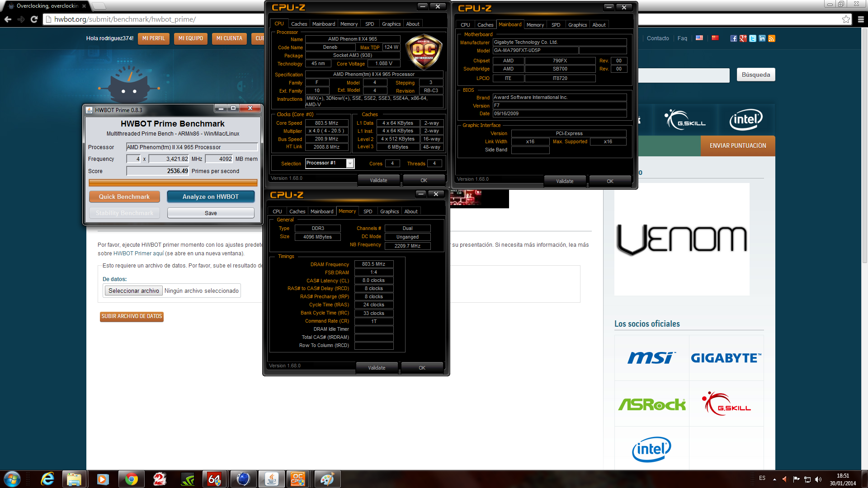Open the Contacto link
Image resolution: width=868 pixels, height=488 pixels.
658,38
